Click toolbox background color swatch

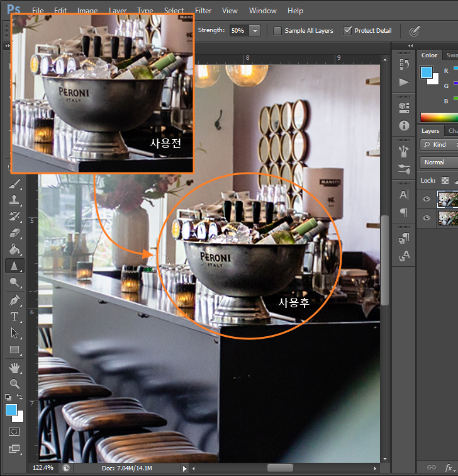pos(20,418)
